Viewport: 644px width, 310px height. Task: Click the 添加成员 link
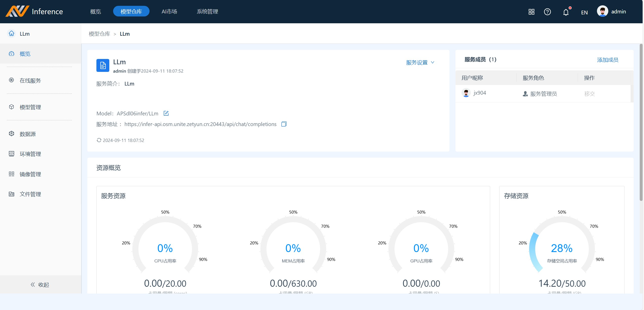(x=608, y=60)
